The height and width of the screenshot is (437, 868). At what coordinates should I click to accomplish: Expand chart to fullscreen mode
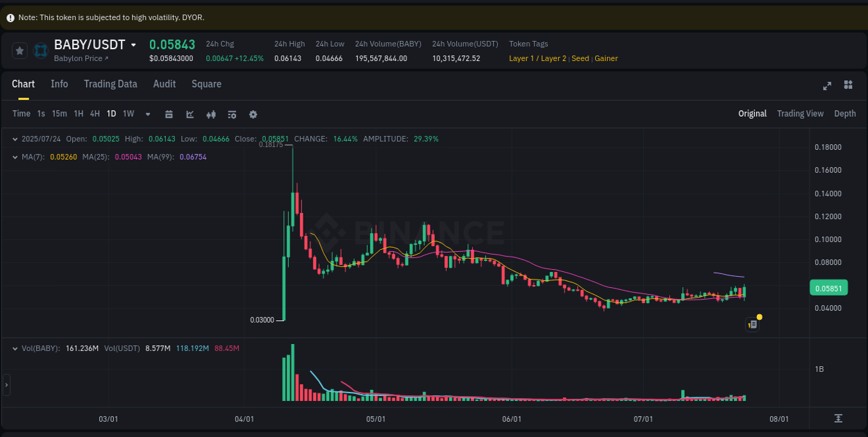click(827, 85)
